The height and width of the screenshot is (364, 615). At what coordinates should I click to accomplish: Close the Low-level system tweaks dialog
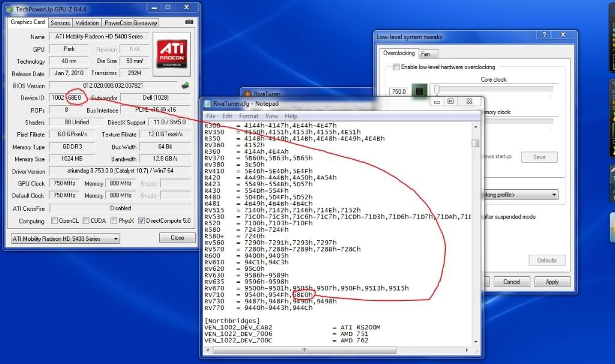click(563, 34)
